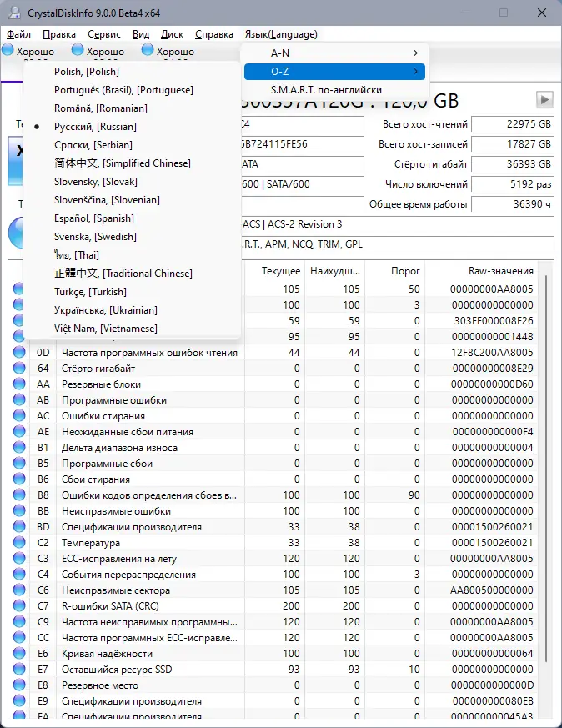This screenshot has width=562, height=728.
Task: Switch language to Українська, [Ukrainian]
Action: tap(104, 310)
